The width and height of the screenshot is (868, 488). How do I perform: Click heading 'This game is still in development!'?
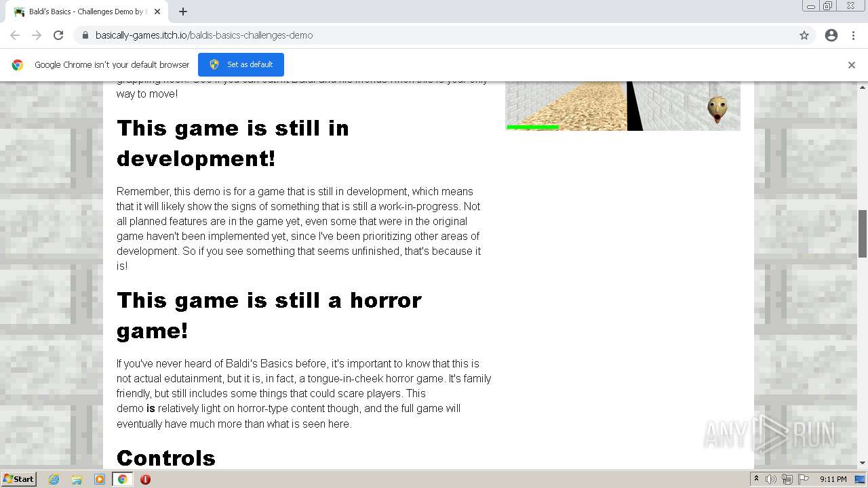pyautogui.click(x=233, y=143)
